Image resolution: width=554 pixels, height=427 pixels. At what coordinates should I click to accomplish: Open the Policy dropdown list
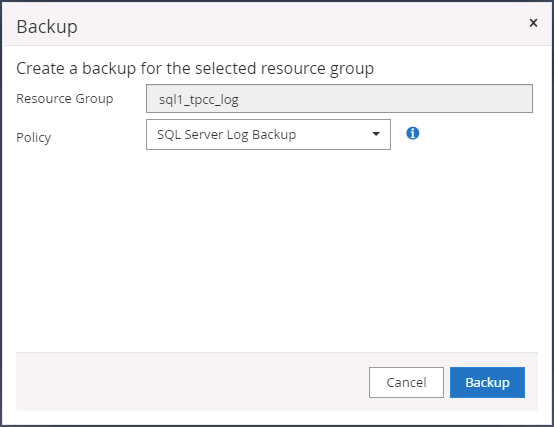pos(268,135)
